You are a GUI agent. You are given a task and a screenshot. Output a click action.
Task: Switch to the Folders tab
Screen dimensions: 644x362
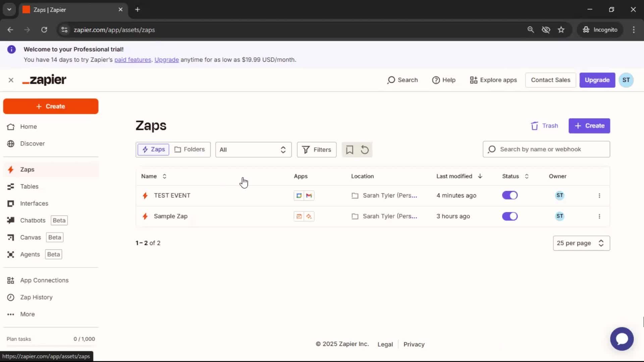click(190, 149)
